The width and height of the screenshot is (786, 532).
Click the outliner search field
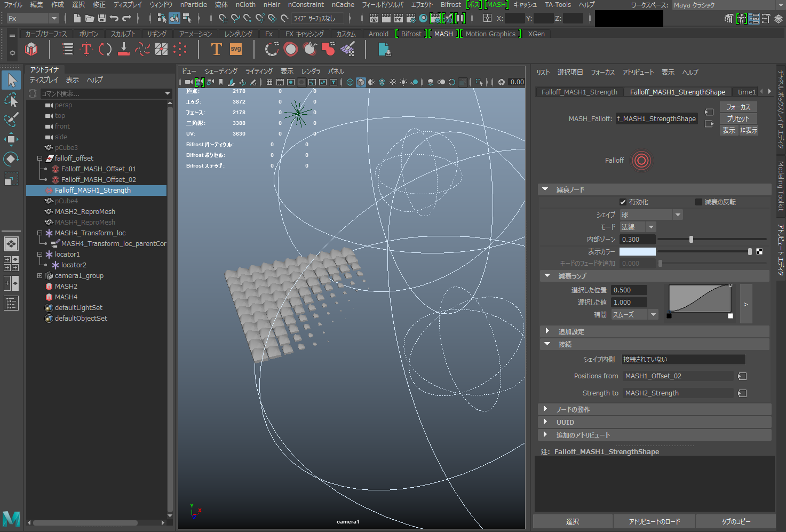pyautogui.click(x=102, y=93)
